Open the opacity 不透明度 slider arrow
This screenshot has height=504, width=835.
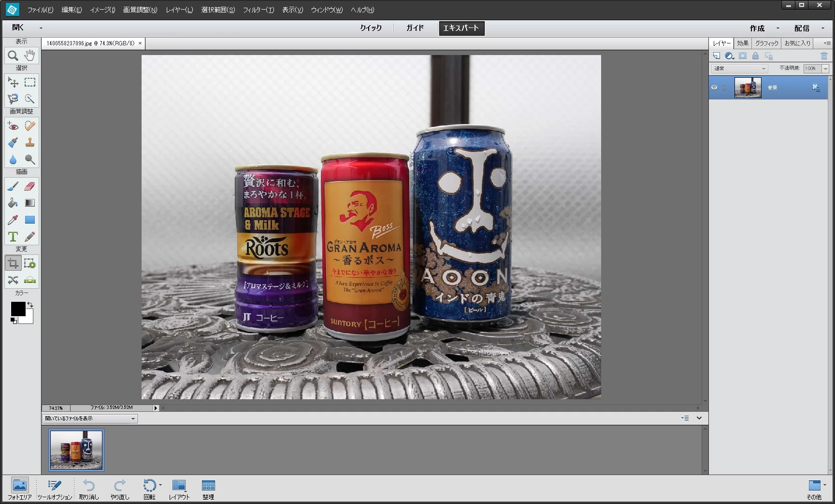coord(825,69)
